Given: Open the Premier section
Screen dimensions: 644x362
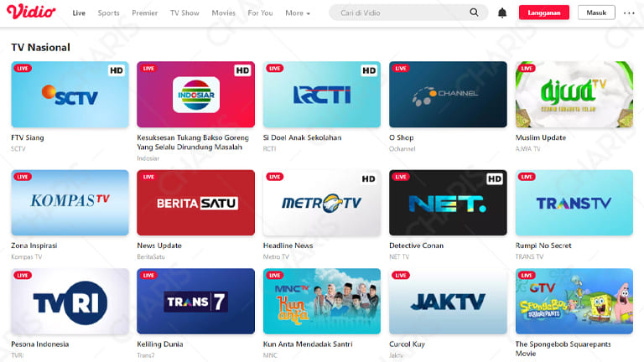Looking at the screenshot, I should (x=144, y=13).
